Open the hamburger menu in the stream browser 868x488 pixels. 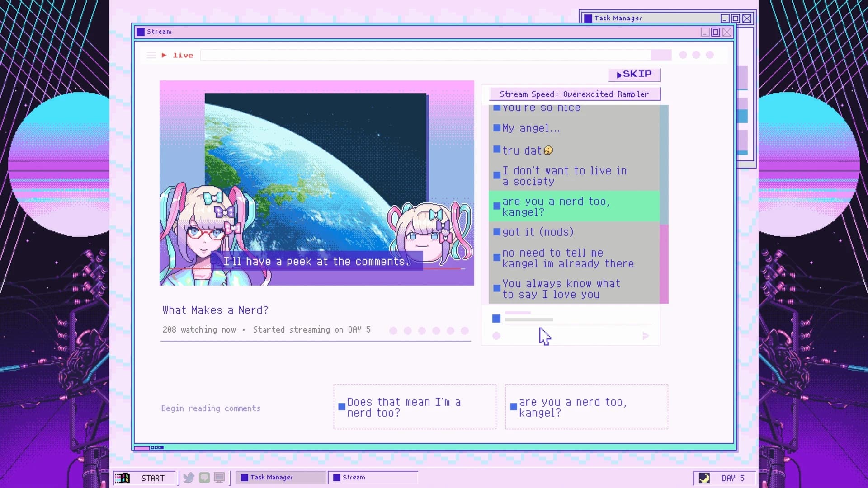click(151, 55)
